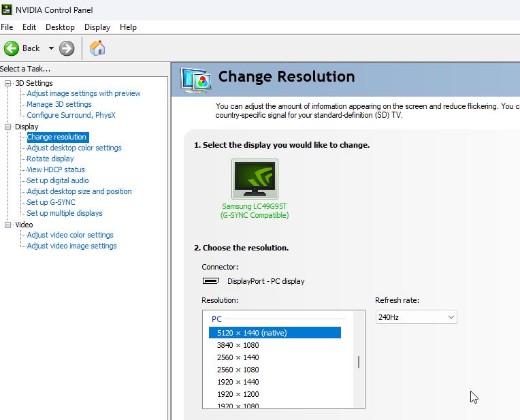Screen dimensions: 520x420
Task: Open the File menu
Action: coord(7,27)
